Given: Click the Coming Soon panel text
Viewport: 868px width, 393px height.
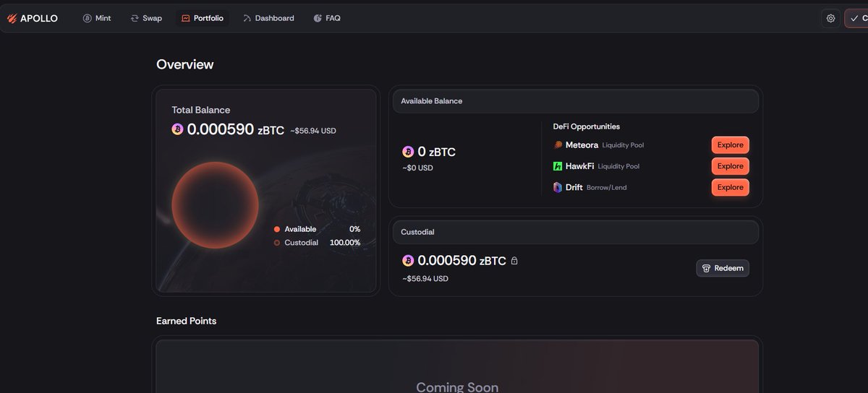Looking at the screenshot, I should pyautogui.click(x=457, y=387).
